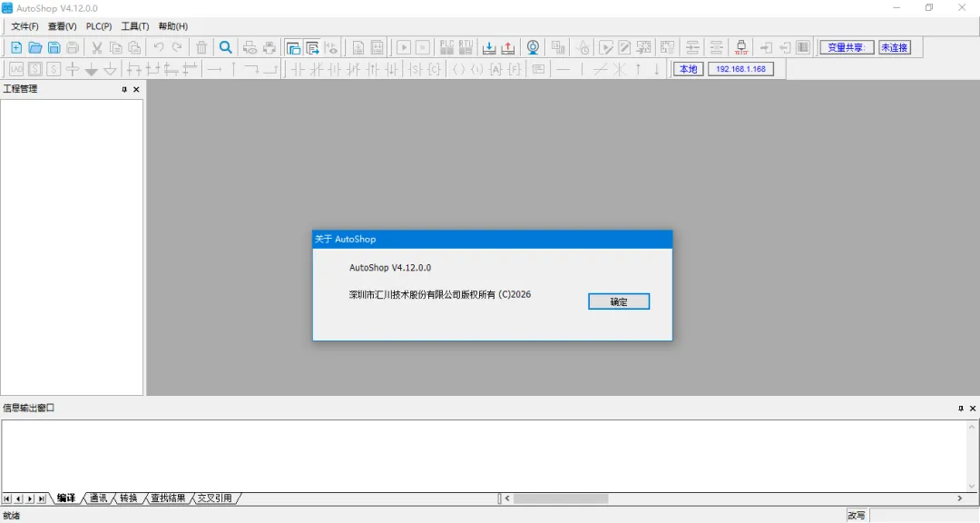Viewport: 980px width, 523px height.
Task: Switch to the 转换 output tab
Action: (x=128, y=498)
